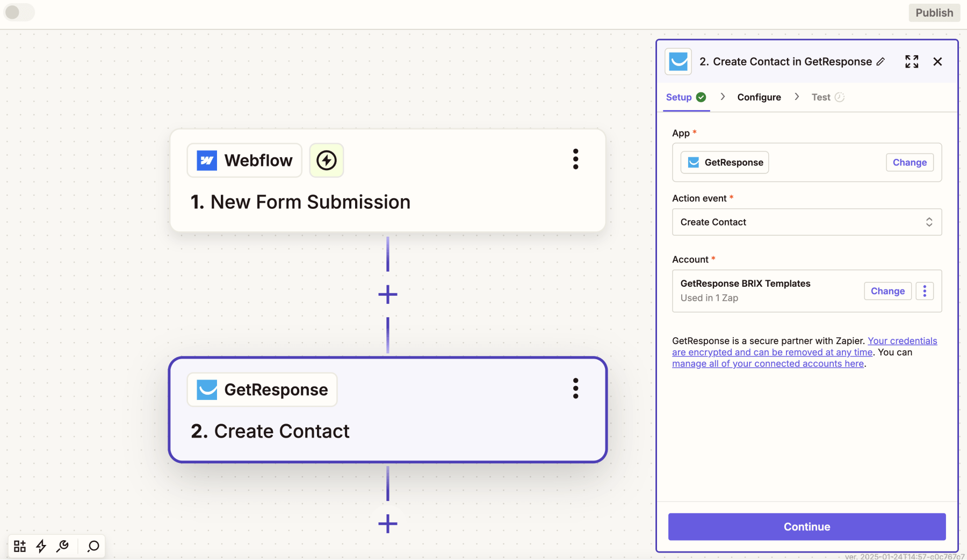This screenshot has width=967, height=560.
Task: Click the Test pending status icon
Action: click(x=840, y=97)
